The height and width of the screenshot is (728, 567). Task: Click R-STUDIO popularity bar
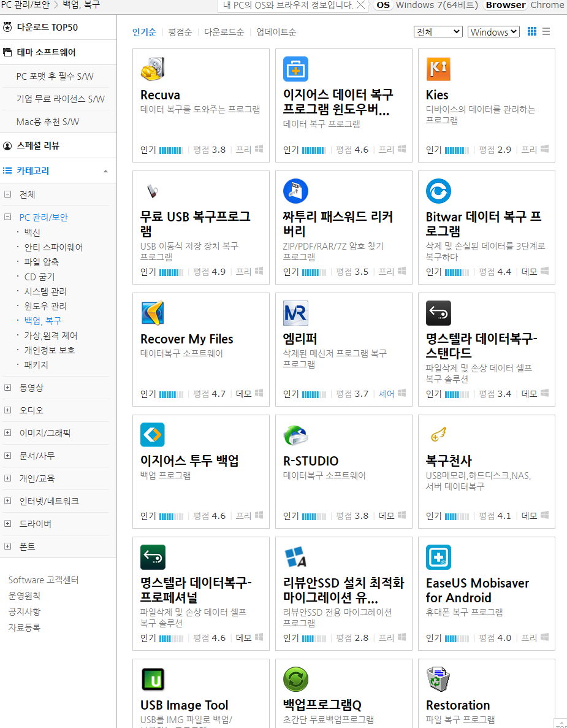(x=314, y=516)
